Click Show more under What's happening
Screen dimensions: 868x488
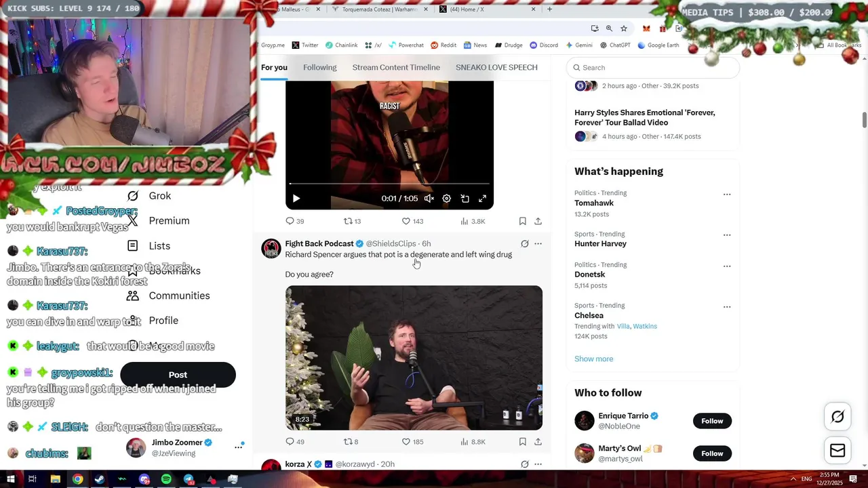pos(593,359)
